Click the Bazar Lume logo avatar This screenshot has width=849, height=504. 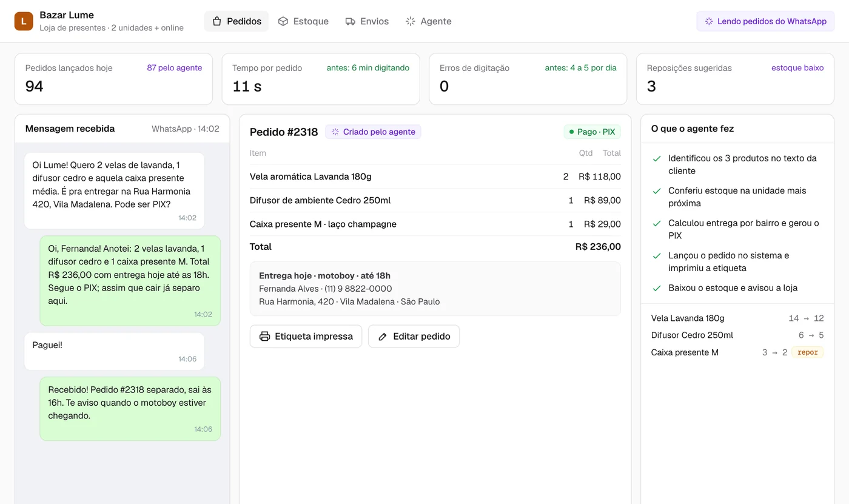click(24, 21)
